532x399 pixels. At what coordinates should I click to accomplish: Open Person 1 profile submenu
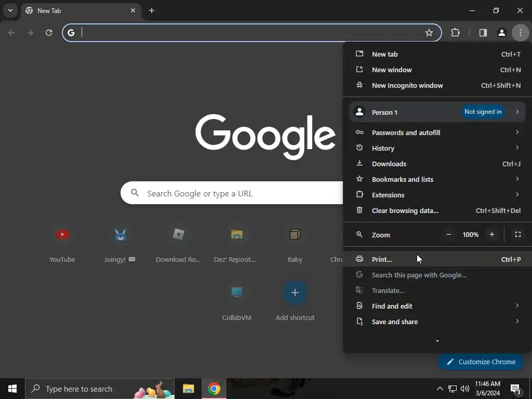tap(437, 112)
